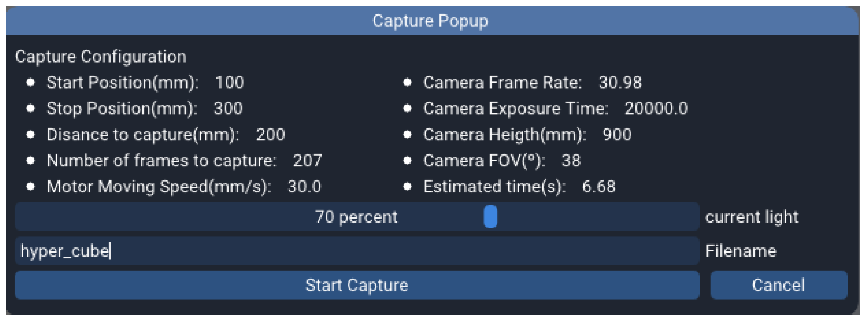Image resolution: width=868 pixels, height=322 pixels.
Task: Click the Camera FOV value 38
Action: pos(571,161)
